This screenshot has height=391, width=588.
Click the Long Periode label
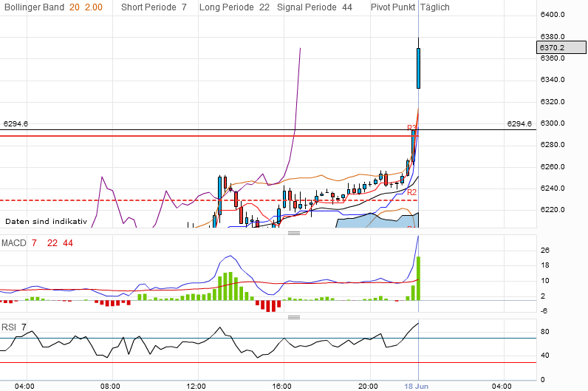[x=226, y=7]
